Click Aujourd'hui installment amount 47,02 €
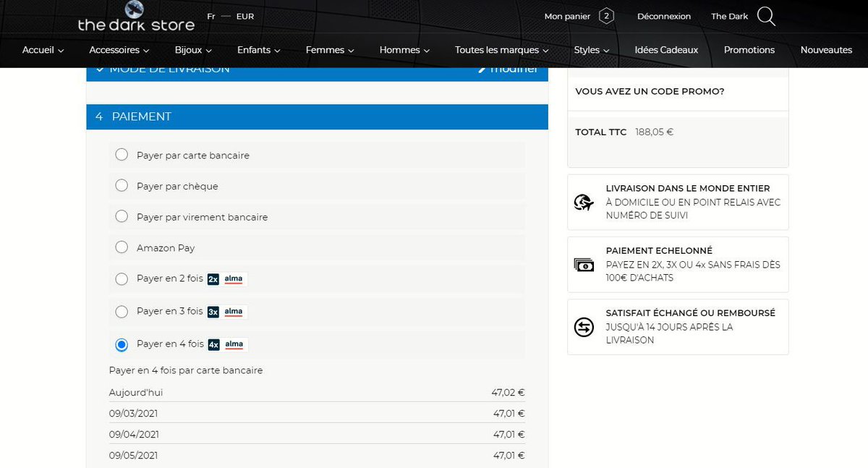This screenshot has height=468, width=868. click(x=508, y=393)
